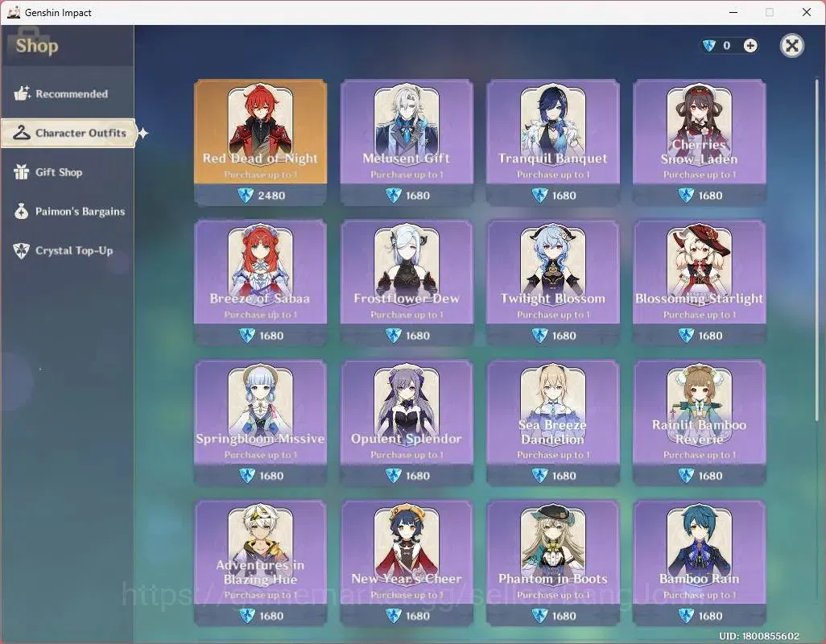The height and width of the screenshot is (644, 826).
Task: Click the Genesis Crystal balance icon
Action: pyautogui.click(x=709, y=46)
